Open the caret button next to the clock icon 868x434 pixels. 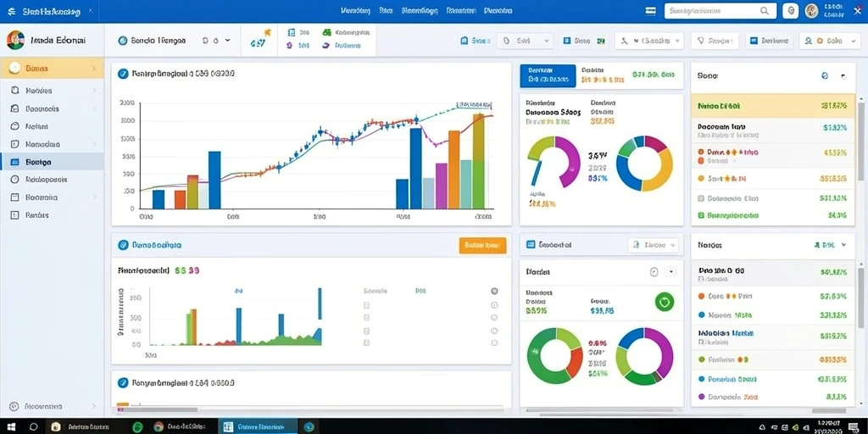670,272
